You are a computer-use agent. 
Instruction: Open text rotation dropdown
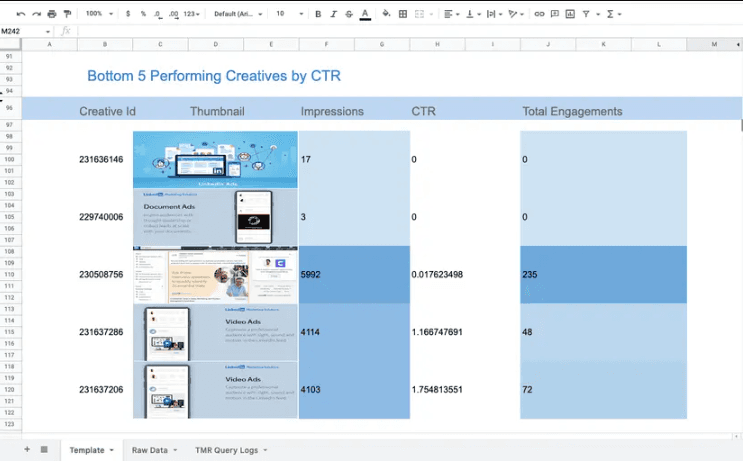[516, 14]
